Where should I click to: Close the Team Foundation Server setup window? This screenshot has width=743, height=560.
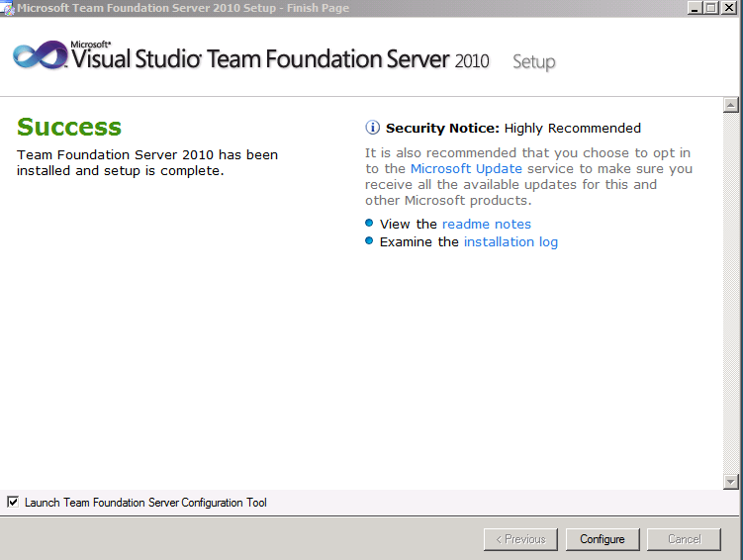point(729,8)
